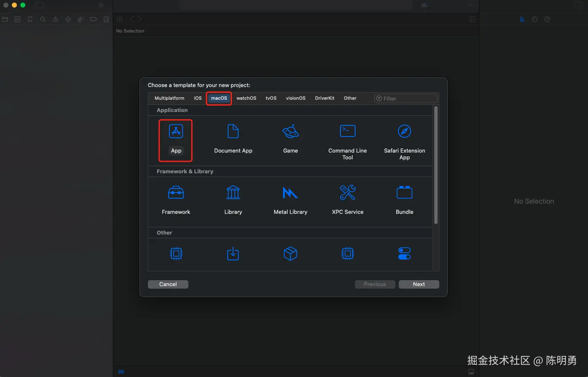This screenshot has width=588, height=377.
Task: Open the Issue navigator warning icon
Action: coord(55,19)
